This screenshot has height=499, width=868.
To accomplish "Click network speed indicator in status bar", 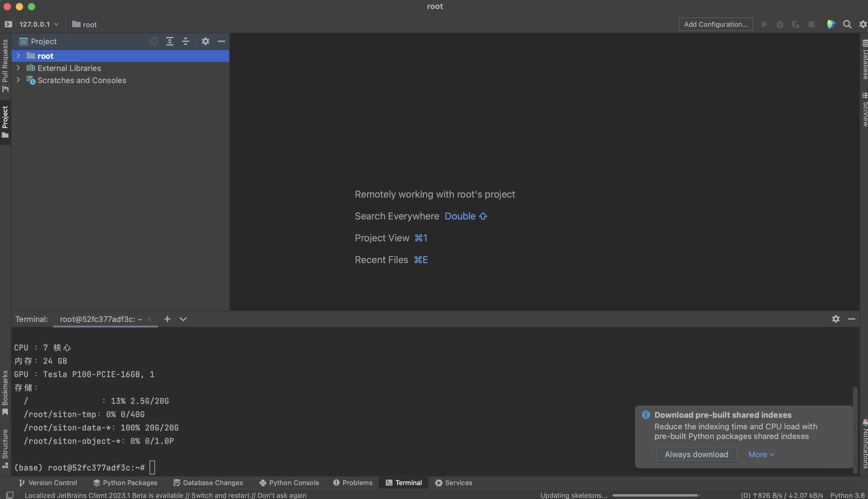I will pyautogui.click(x=782, y=495).
